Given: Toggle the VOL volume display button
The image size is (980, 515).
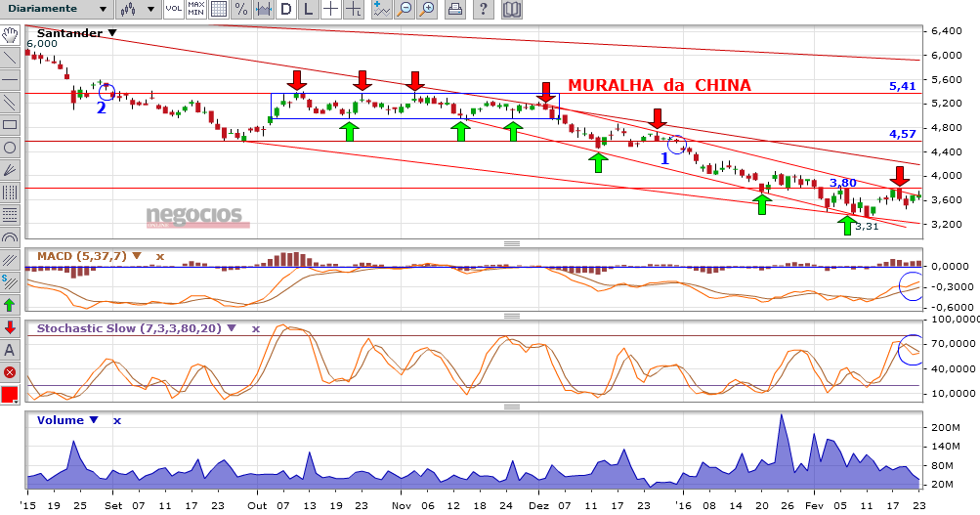Looking at the screenshot, I should tap(174, 9).
